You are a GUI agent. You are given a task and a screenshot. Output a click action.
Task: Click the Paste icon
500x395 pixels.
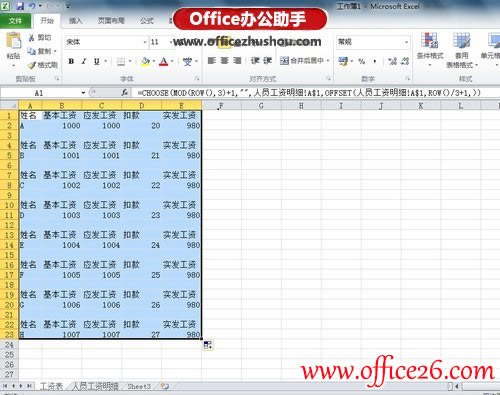pos(14,42)
